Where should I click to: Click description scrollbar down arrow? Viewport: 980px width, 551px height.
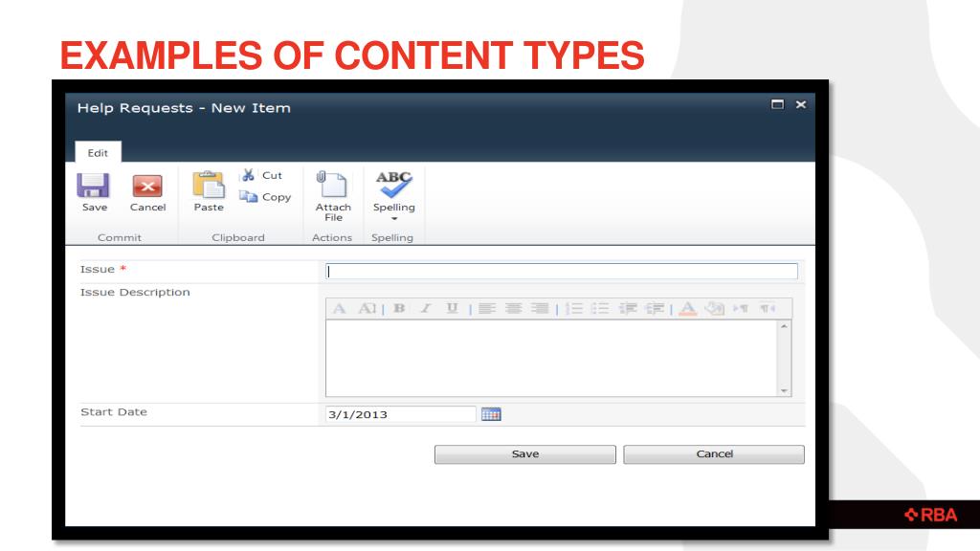784,390
